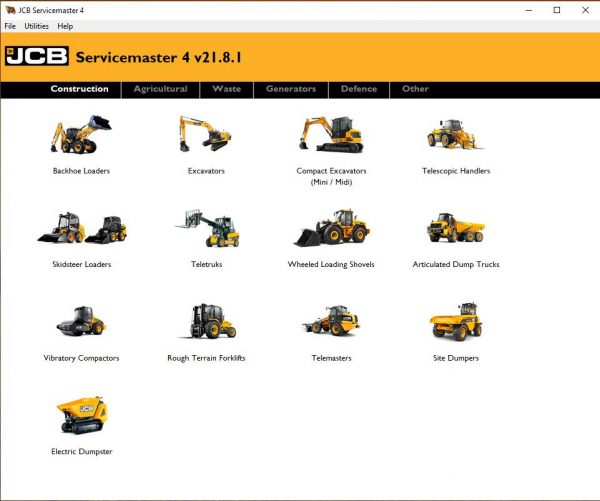Click the "Wheeled Loading Shovels" label
Screen dimensions: 600x501
331,264
